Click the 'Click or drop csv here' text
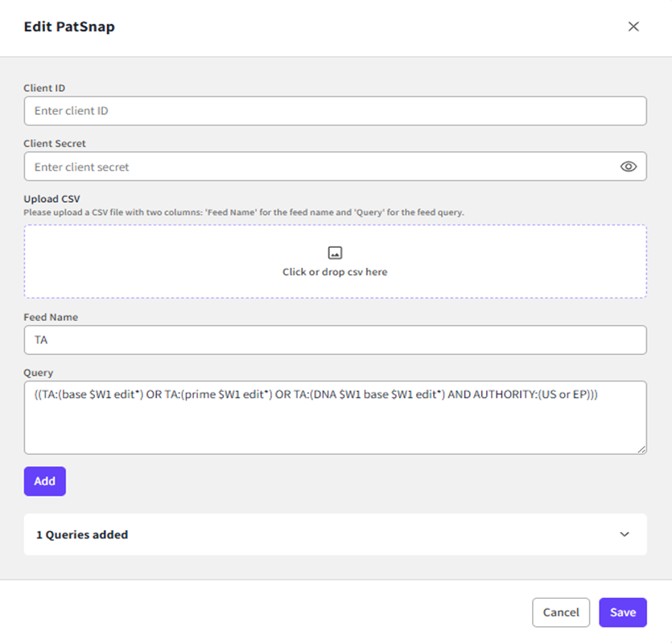This screenshot has width=672, height=643. click(x=335, y=272)
